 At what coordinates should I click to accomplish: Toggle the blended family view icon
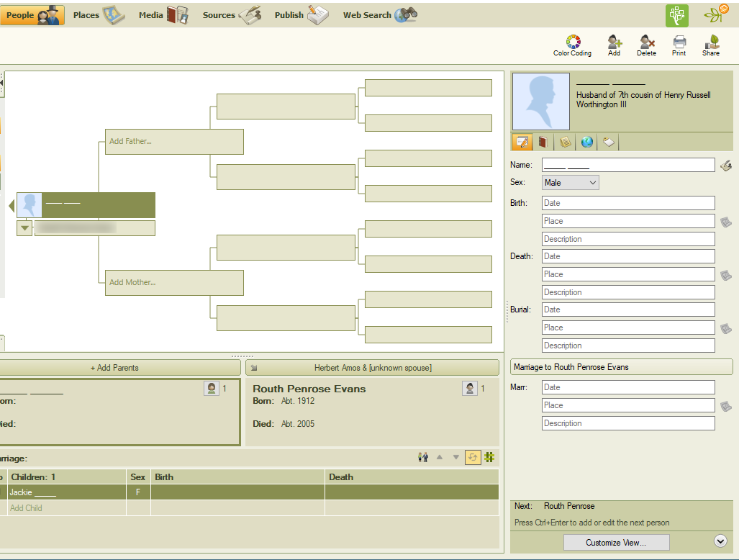click(x=490, y=456)
